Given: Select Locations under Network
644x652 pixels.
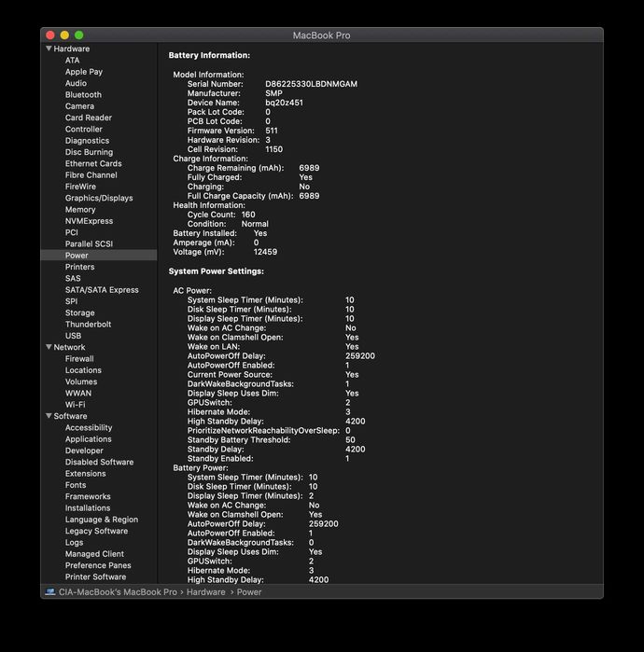Looking at the screenshot, I should click(83, 370).
